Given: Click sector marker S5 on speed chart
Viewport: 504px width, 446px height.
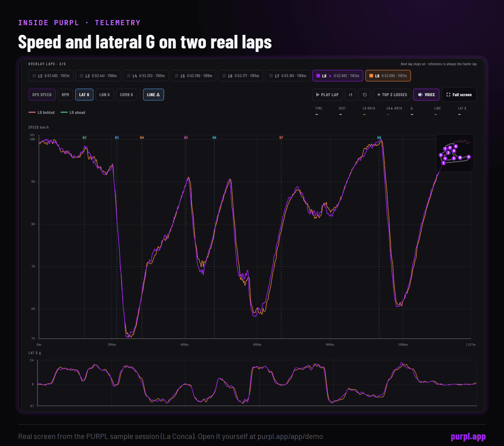Looking at the screenshot, I should (x=186, y=137).
